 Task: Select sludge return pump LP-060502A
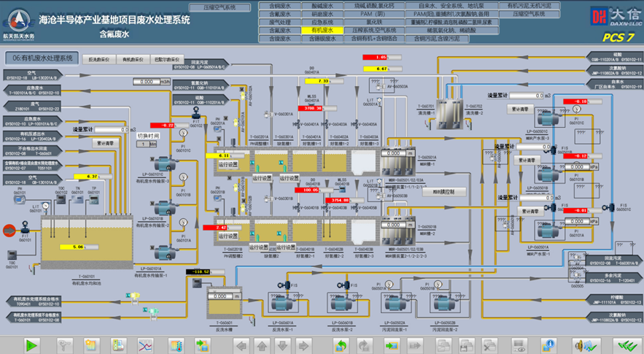[x=395, y=304]
